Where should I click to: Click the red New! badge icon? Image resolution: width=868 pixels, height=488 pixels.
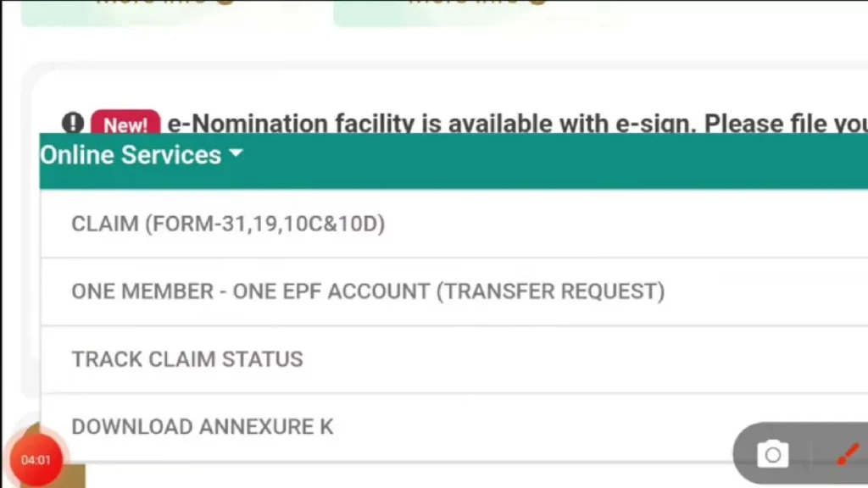click(125, 125)
